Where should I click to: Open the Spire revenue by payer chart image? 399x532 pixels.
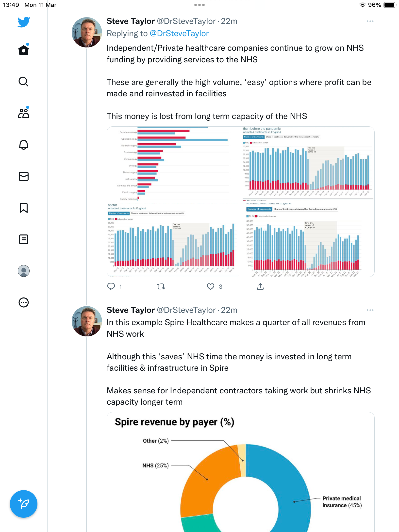[x=241, y=472]
